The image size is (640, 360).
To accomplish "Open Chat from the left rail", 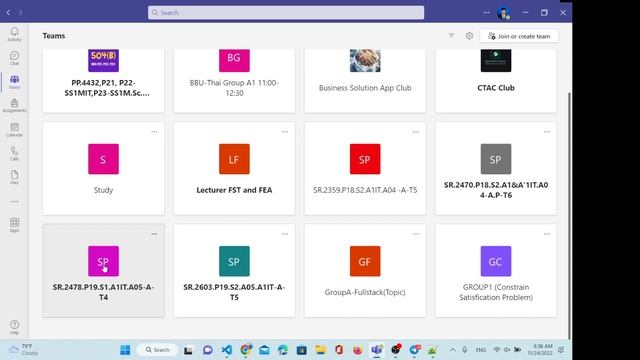I will (14, 58).
